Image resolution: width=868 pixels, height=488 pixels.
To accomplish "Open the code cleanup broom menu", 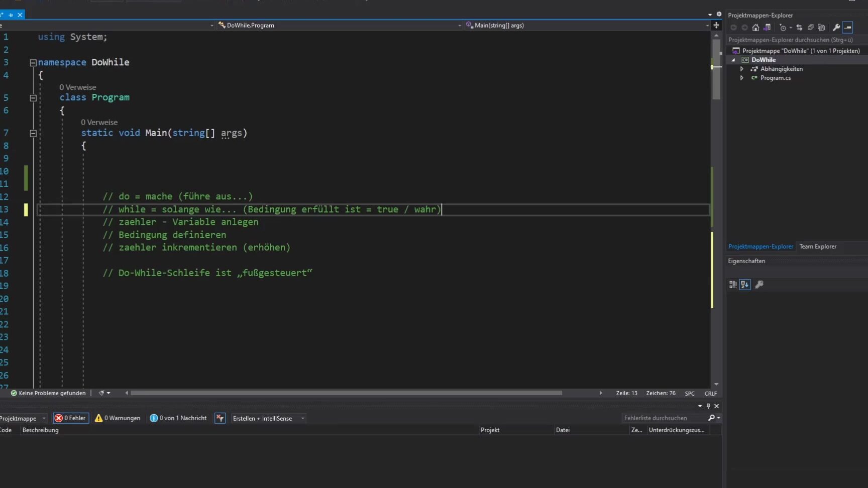I will 104,393.
